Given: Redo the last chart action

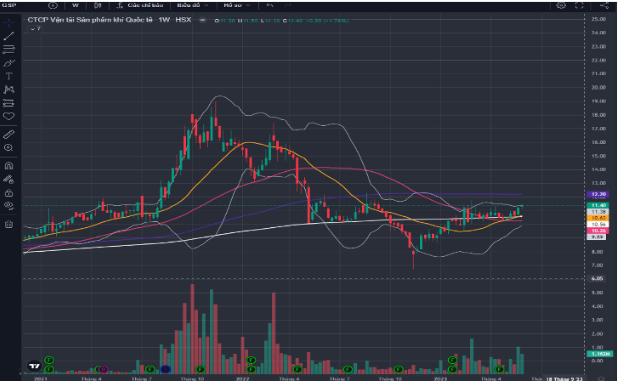Looking at the screenshot, I should pos(288,5).
